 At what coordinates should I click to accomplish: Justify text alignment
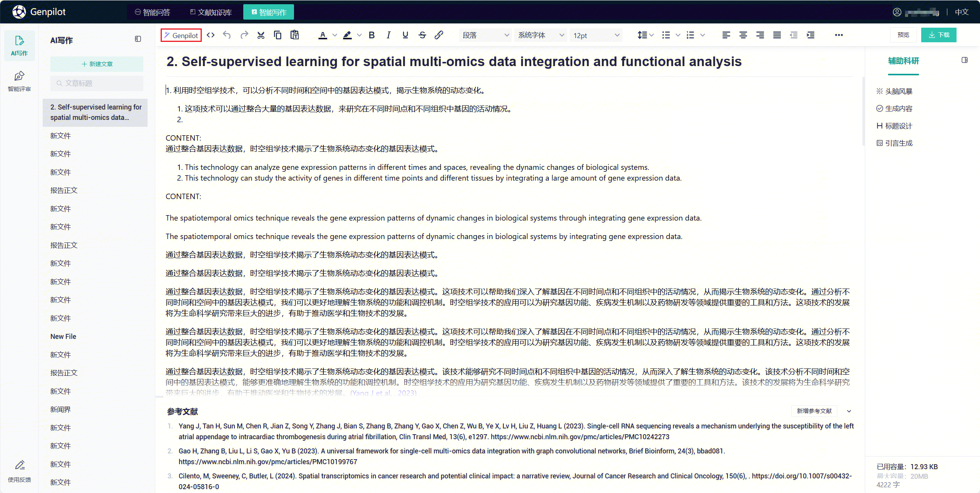[777, 35]
